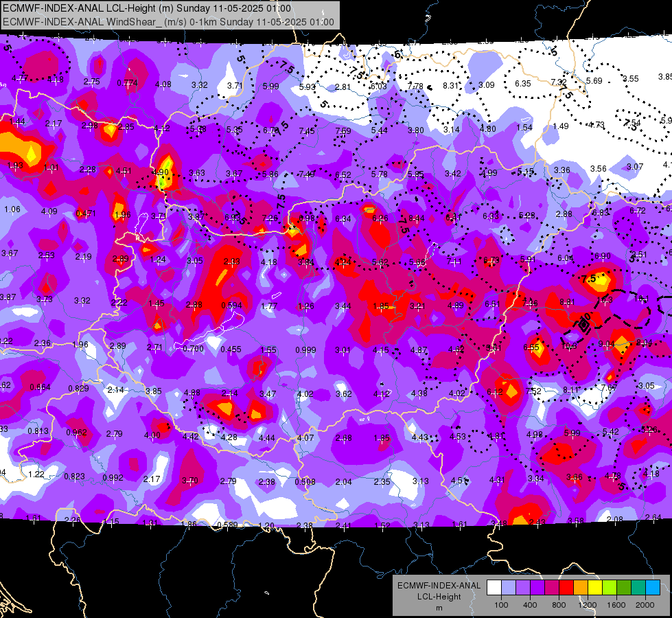Click the lime green legend swatch
Screen dimensions: 672x618
pos(609,588)
